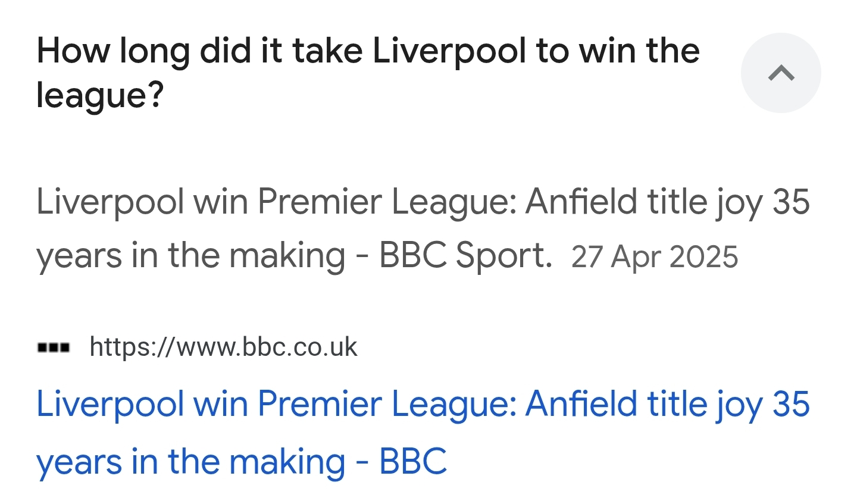Collapse the Liverpool league question with chevron
The image size is (857, 504).
[781, 73]
